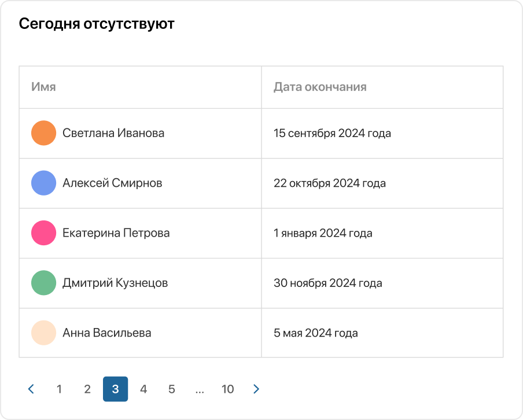Click the next page chevron
The width and height of the screenshot is (523, 420).
point(256,389)
